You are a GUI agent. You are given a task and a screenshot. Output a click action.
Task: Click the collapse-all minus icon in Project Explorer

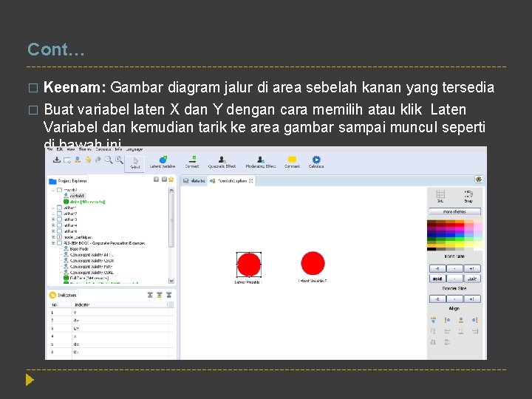click(164, 180)
